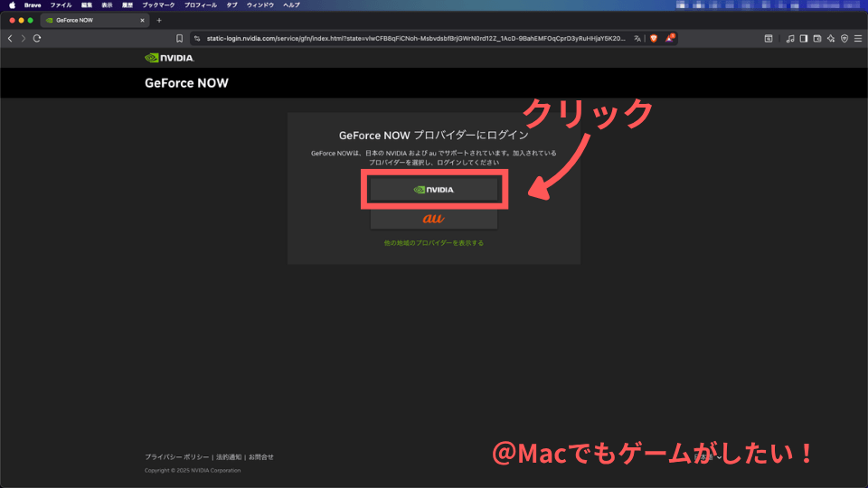Open the Brave hamburger main menu

click(x=857, y=39)
